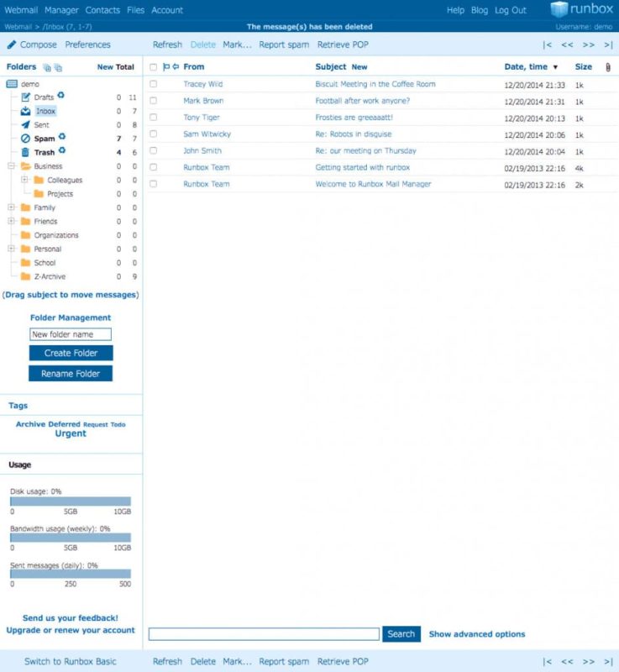Viewport: 619px width, 672px height.
Task: Check the Getting started with runbox checkbox
Action: tap(154, 167)
